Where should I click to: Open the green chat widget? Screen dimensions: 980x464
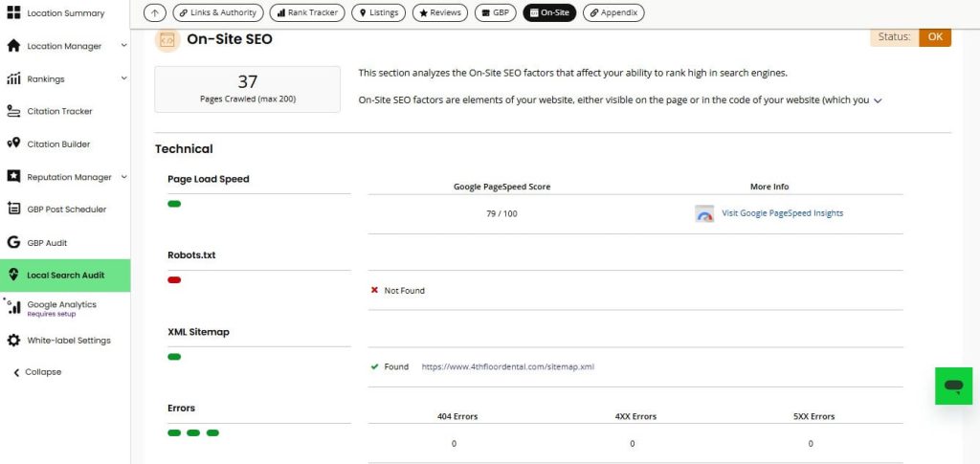(954, 386)
